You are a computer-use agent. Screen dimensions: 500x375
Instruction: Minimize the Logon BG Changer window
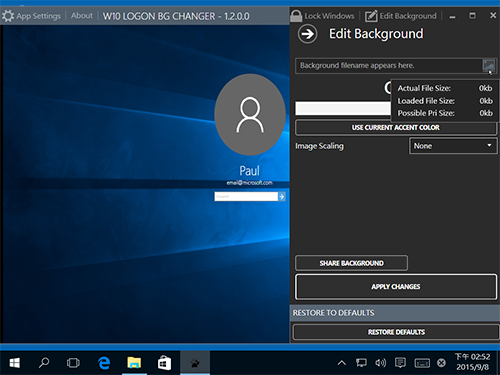click(x=452, y=16)
